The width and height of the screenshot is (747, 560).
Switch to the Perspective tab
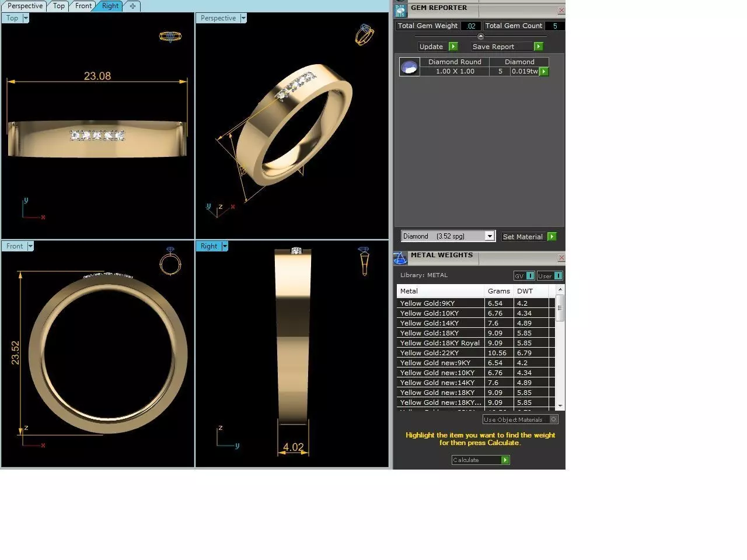[25, 6]
